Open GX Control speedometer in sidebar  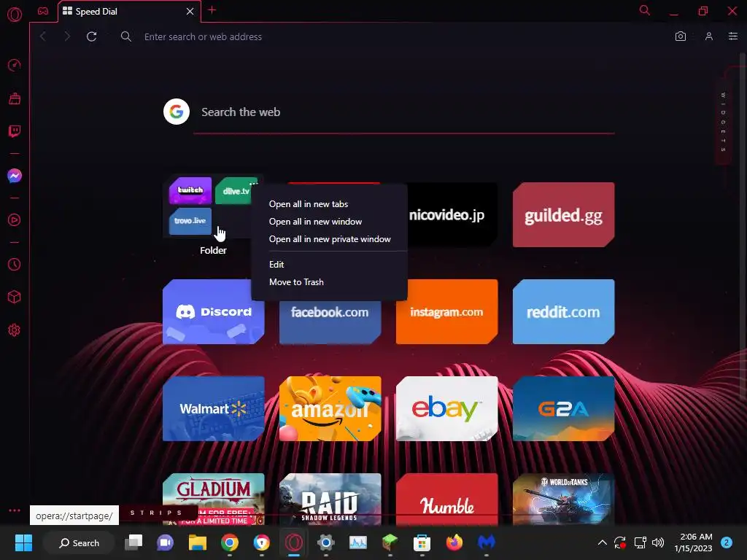(x=15, y=65)
